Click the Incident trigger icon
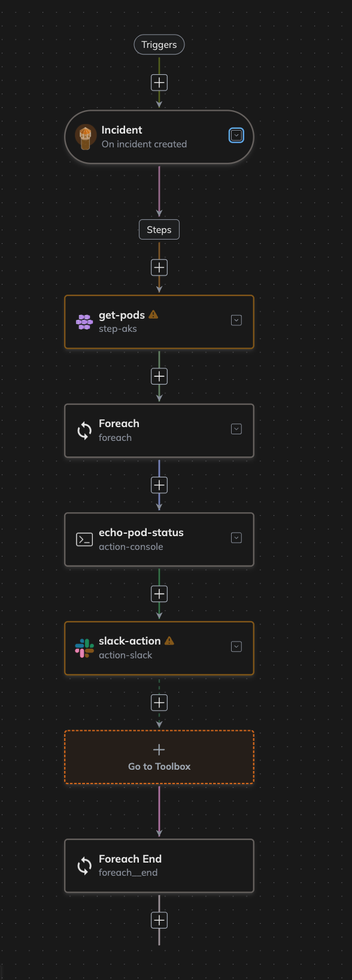Image resolution: width=352 pixels, height=980 pixels. point(84,137)
